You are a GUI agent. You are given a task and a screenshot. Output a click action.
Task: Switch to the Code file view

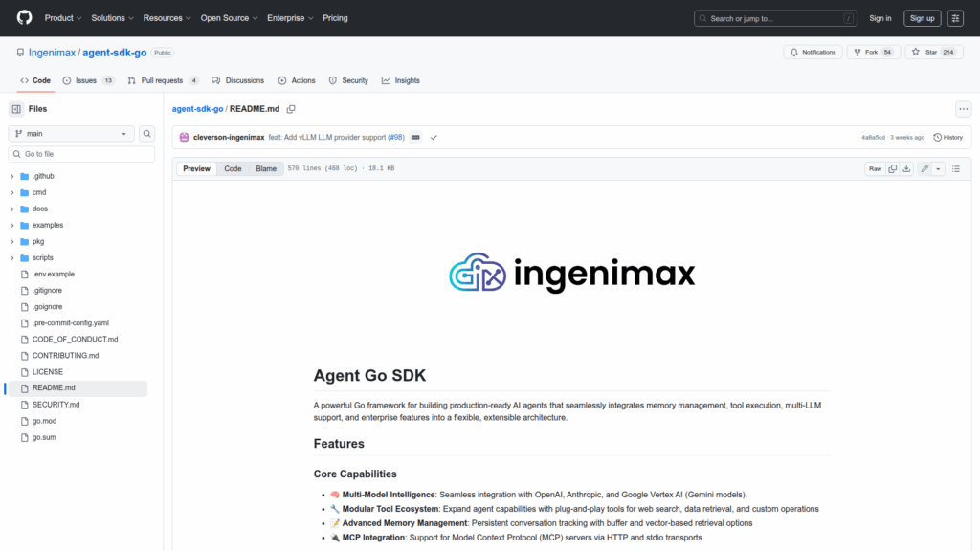[x=233, y=168]
